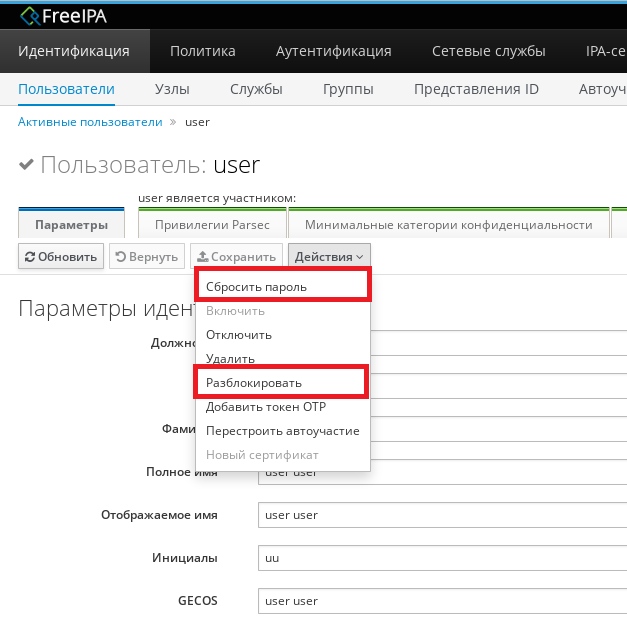This screenshot has width=627, height=620.
Task: Open Представления ID section
Action: (476, 89)
